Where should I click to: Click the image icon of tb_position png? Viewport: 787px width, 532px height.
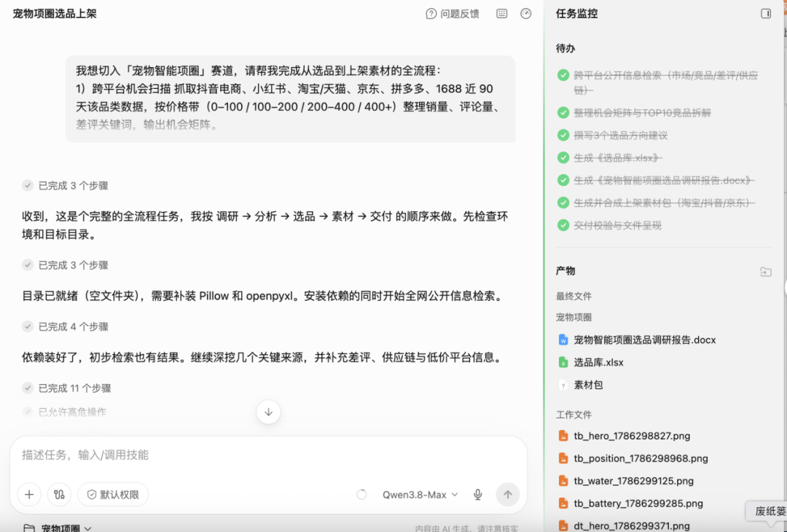(563, 458)
